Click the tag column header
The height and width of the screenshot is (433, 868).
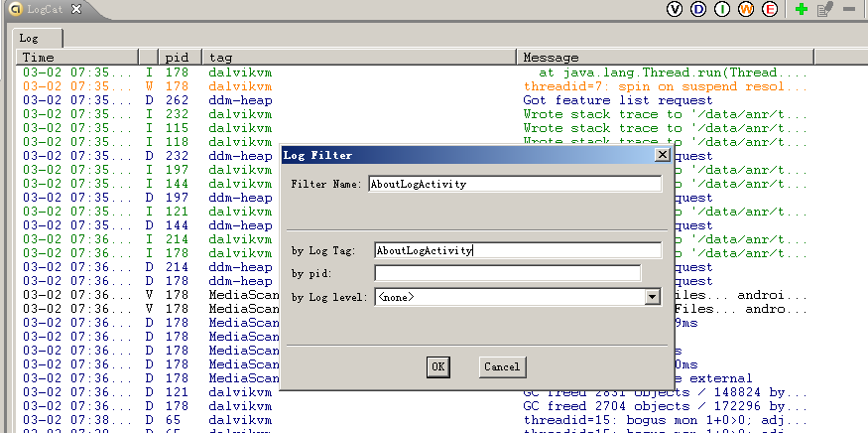click(x=359, y=58)
